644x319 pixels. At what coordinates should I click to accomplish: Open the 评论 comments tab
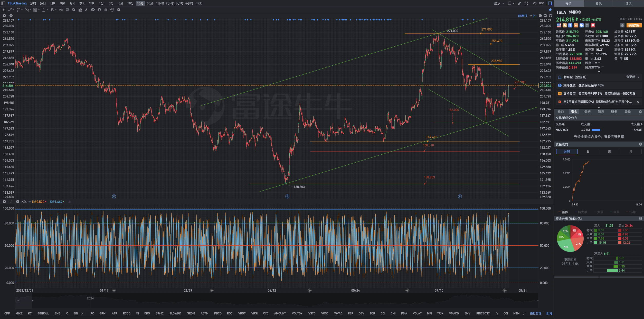tap(628, 3)
